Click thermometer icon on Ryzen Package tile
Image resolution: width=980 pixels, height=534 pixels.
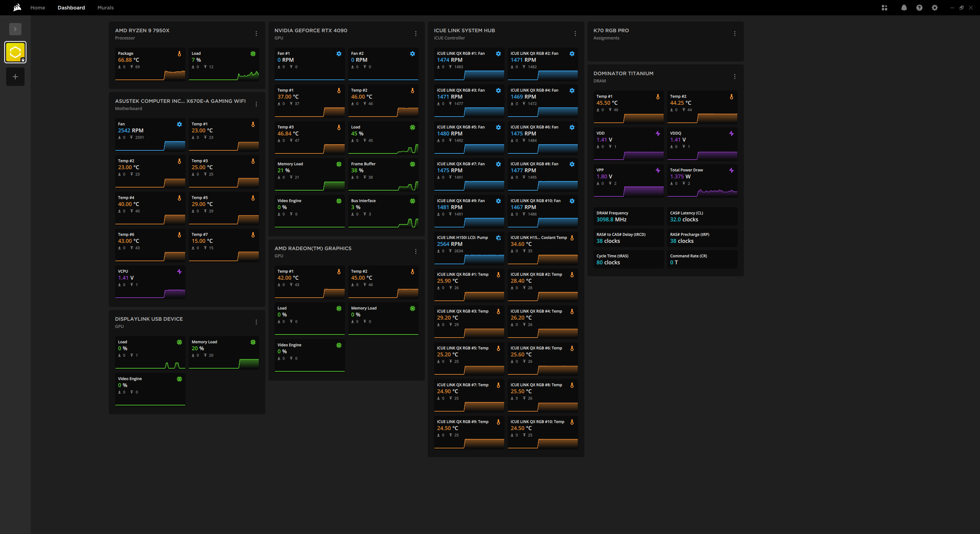pyautogui.click(x=179, y=54)
